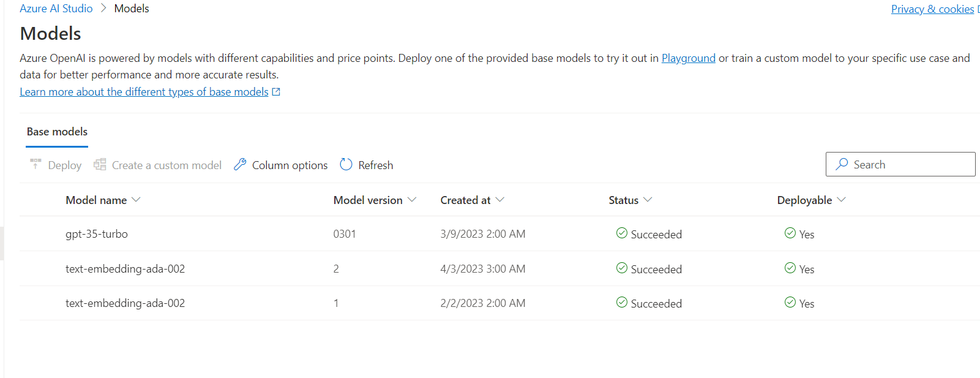
Task: Click the external link icon next to base models link
Action: pyautogui.click(x=276, y=91)
